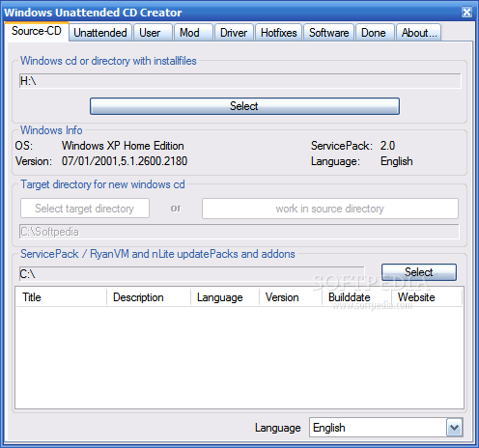The height and width of the screenshot is (448, 479).
Task: Click the Builddate column header
Action: (x=356, y=297)
